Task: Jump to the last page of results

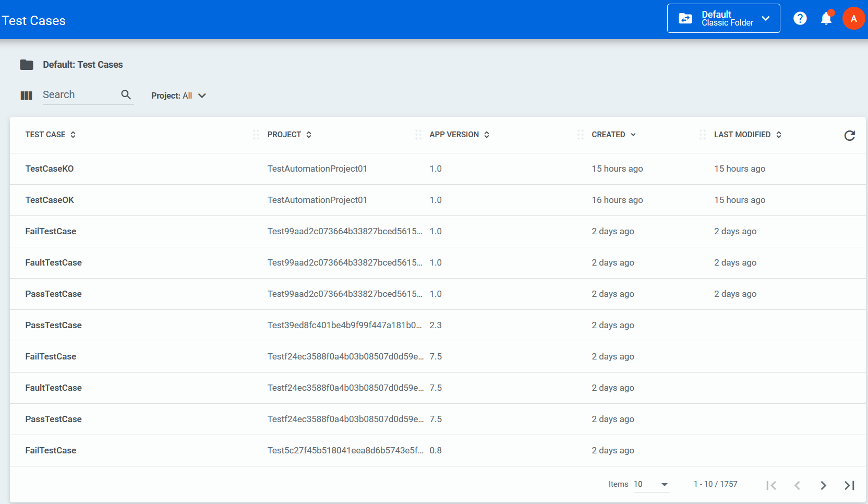Action: [x=849, y=485]
